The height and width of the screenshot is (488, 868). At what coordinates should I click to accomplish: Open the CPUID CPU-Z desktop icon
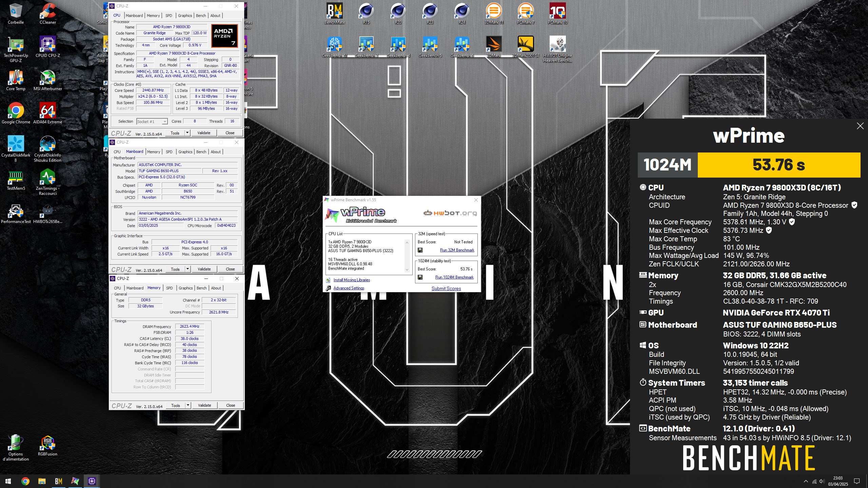[48, 47]
